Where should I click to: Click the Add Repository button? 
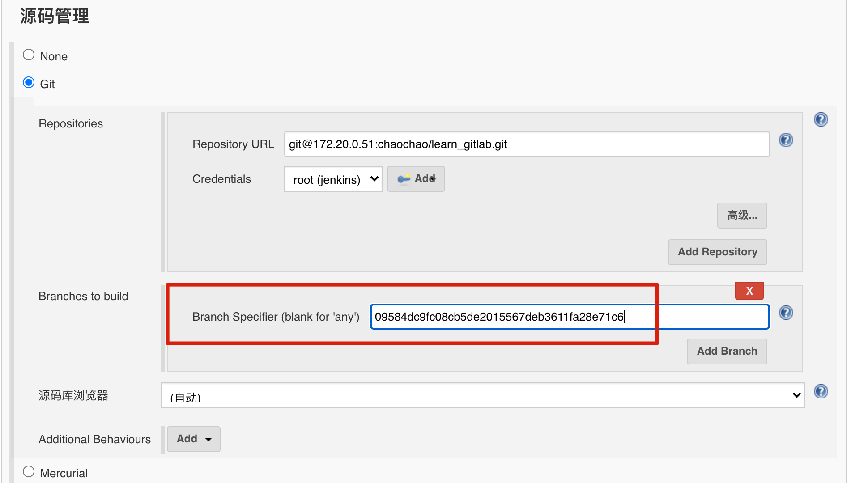point(717,252)
